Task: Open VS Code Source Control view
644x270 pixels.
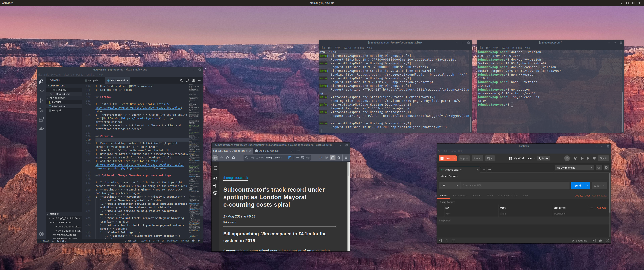Action: pos(42,100)
